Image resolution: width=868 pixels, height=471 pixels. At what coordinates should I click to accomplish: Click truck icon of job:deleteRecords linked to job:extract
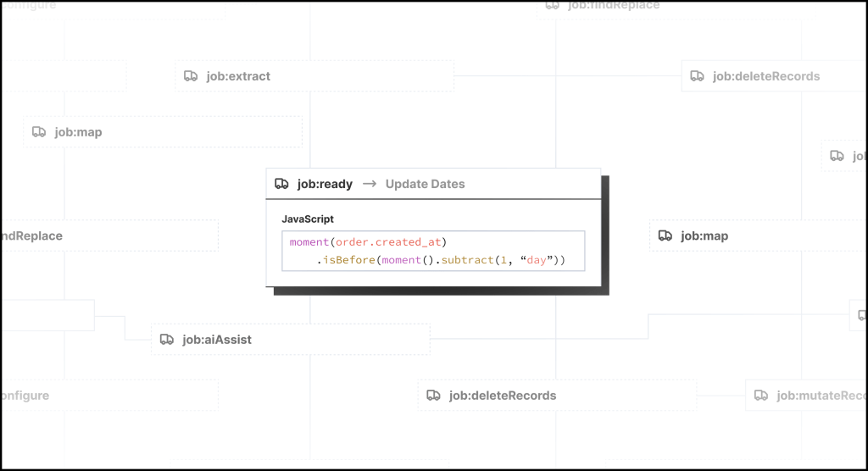coord(697,76)
